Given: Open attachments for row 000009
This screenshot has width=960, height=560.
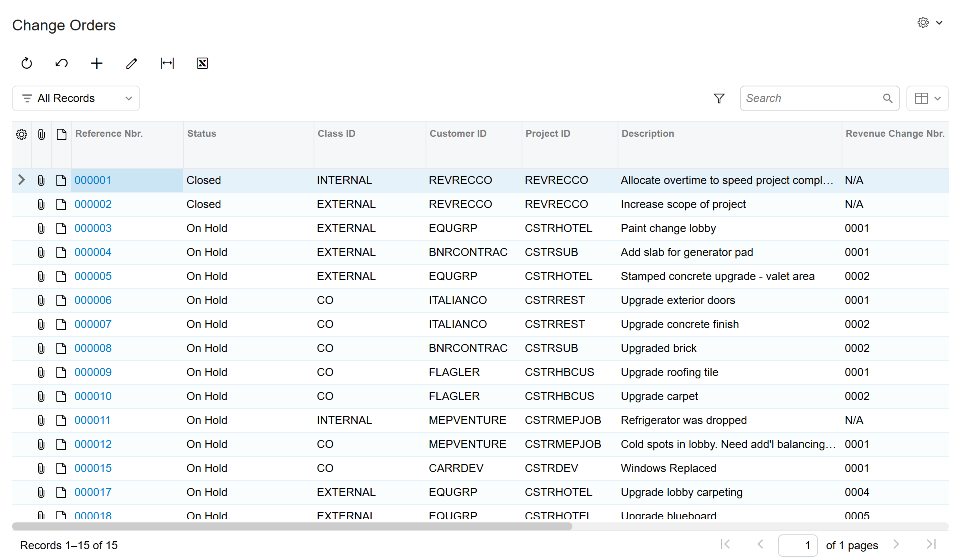Looking at the screenshot, I should click(x=41, y=372).
